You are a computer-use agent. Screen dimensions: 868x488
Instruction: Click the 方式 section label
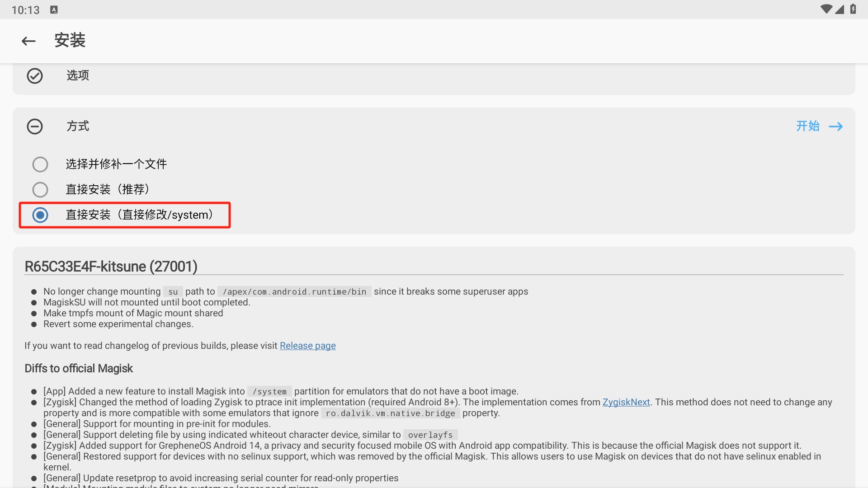[x=78, y=126]
